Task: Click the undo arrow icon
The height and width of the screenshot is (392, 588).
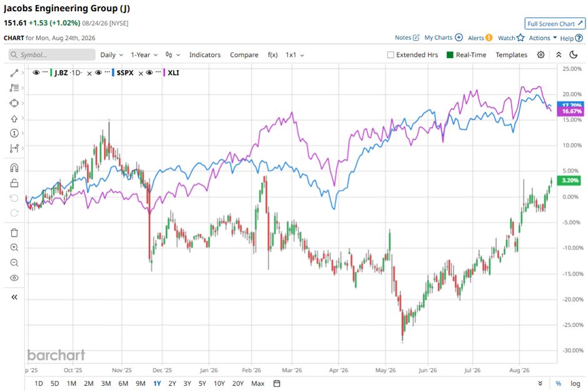Action: coord(14,198)
